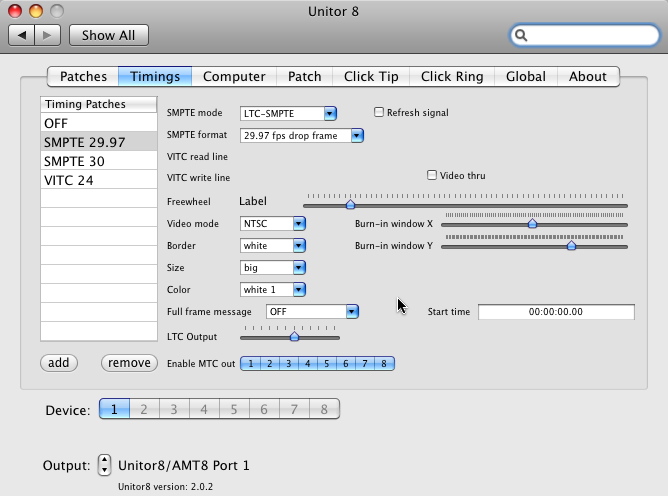Viewport: 668px width, 496px height.
Task: Open the Computer tab
Action: point(234,76)
